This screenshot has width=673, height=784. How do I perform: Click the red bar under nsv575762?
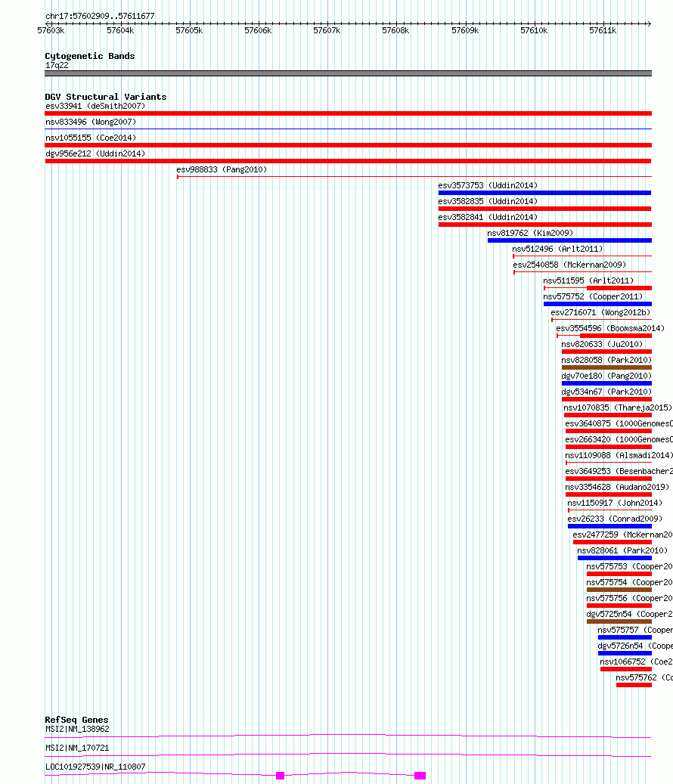634,685
